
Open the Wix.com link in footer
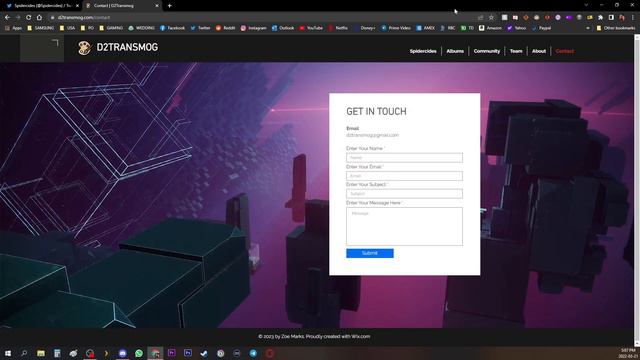360,336
